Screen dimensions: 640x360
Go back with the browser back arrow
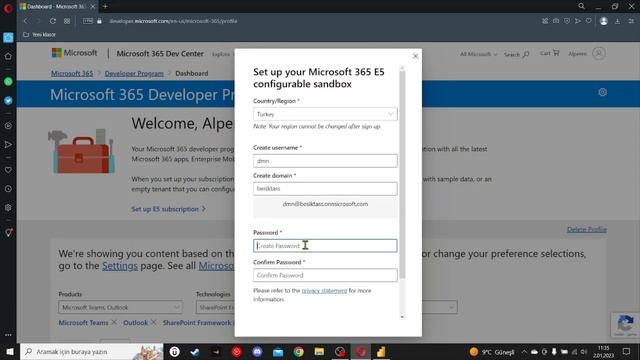click(26, 21)
